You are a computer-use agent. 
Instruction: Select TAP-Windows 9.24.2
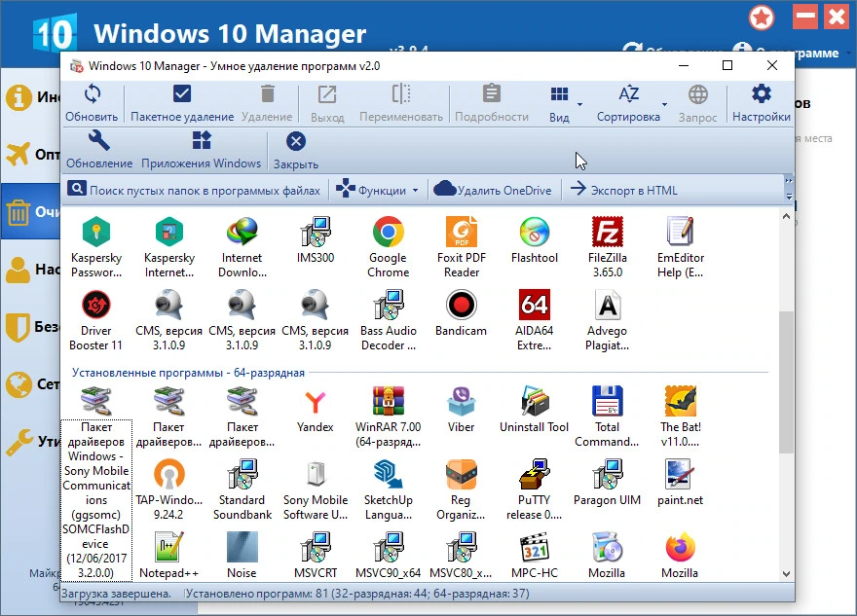tap(168, 489)
